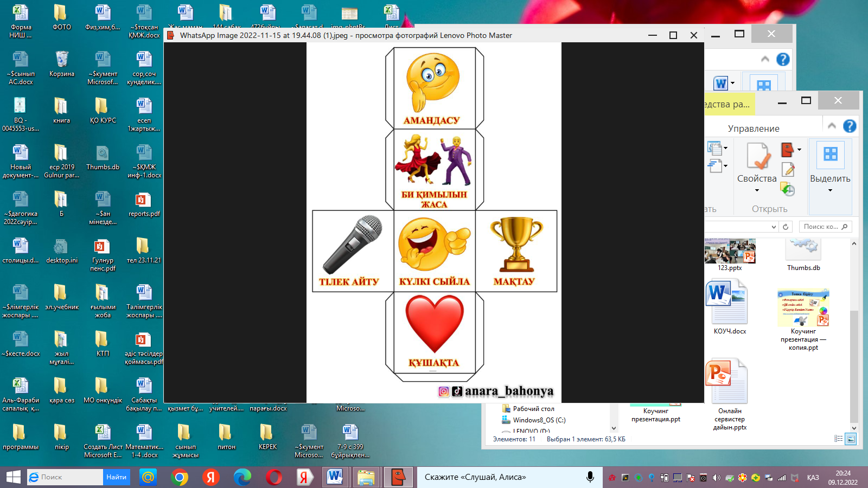
Task: Collapse the ribbon in the back Word window
Action: pos(765,59)
